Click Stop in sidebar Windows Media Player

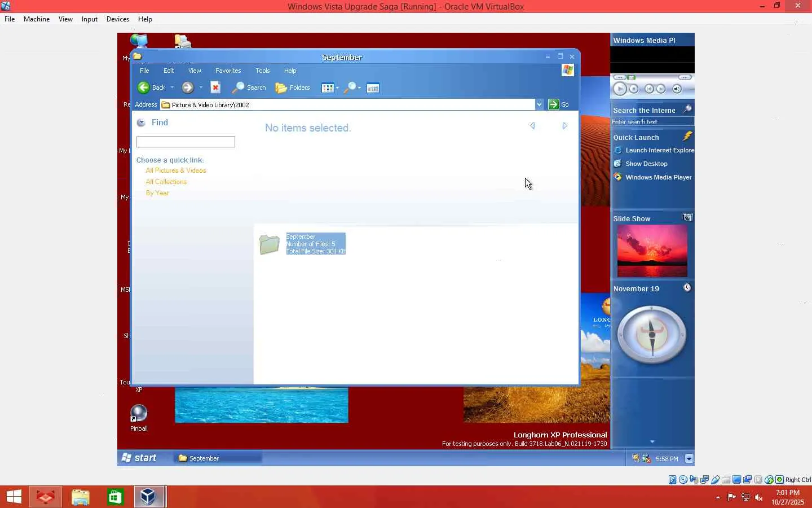pos(634,89)
